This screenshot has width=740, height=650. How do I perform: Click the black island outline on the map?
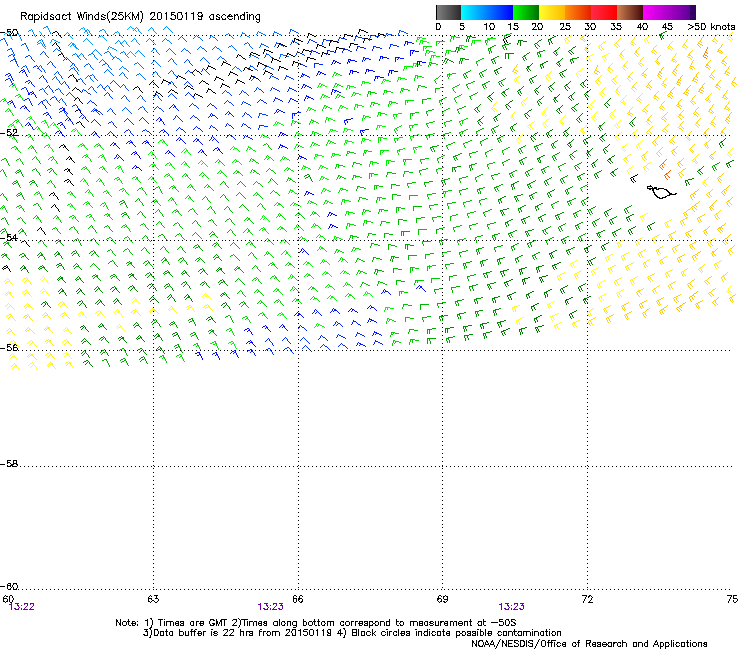[661, 192]
